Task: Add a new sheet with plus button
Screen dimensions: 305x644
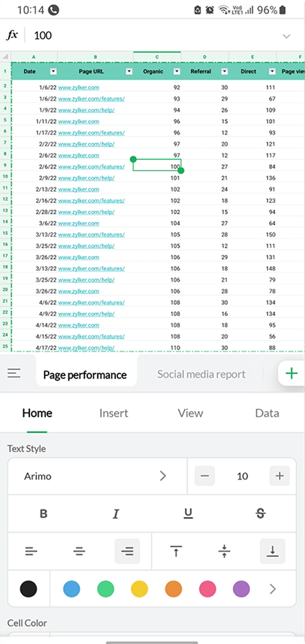Action: pyautogui.click(x=291, y=373)
